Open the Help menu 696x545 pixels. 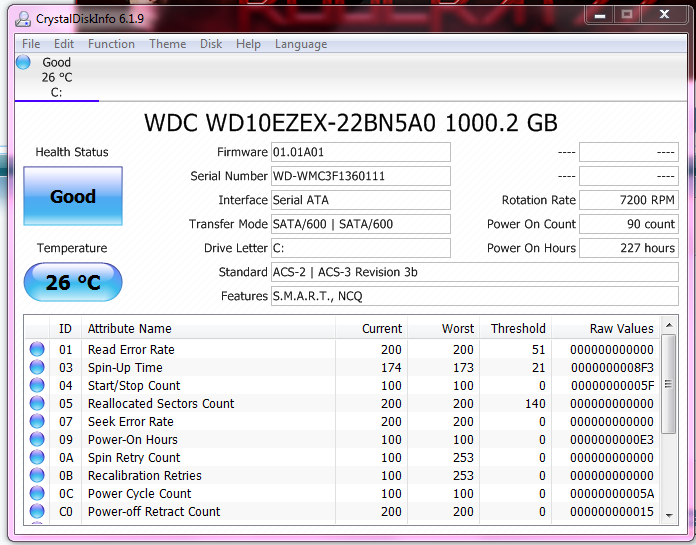[248, 44]
